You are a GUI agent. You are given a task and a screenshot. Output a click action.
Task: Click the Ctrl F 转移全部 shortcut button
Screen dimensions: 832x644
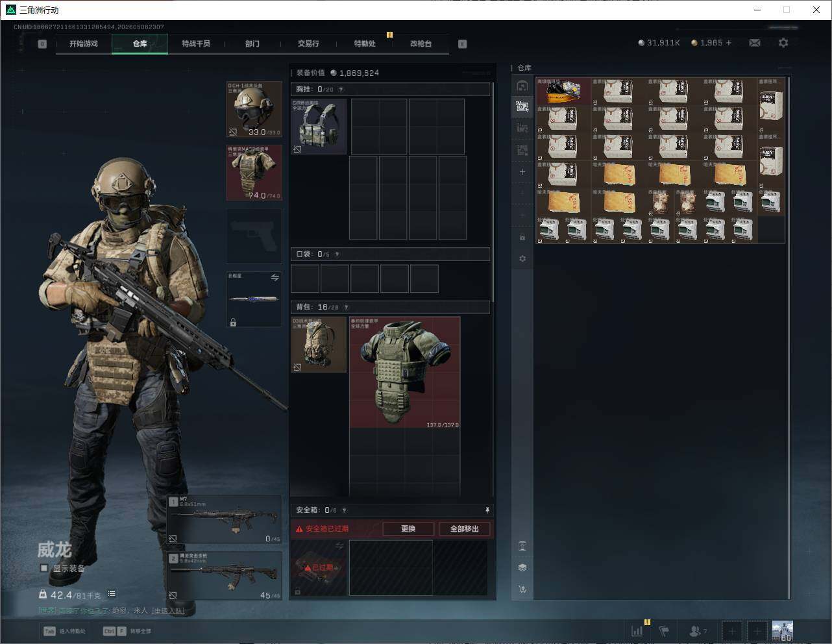[127, 631]
